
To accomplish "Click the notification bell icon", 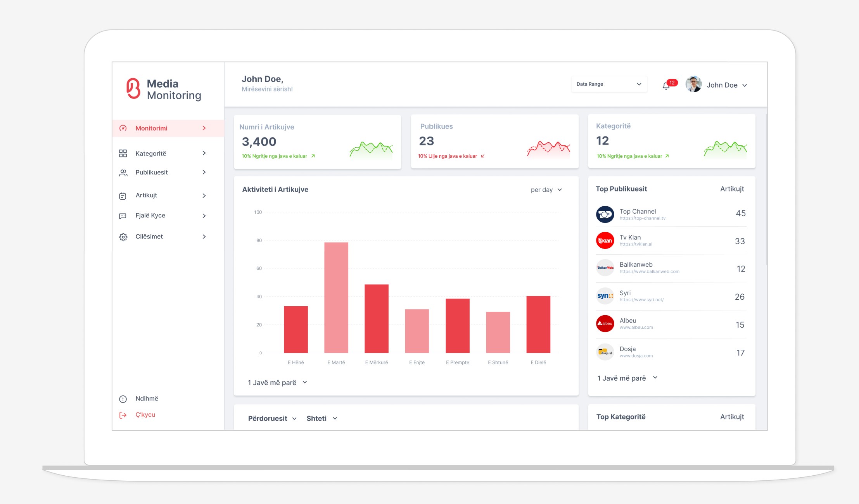I will [666, 86].
